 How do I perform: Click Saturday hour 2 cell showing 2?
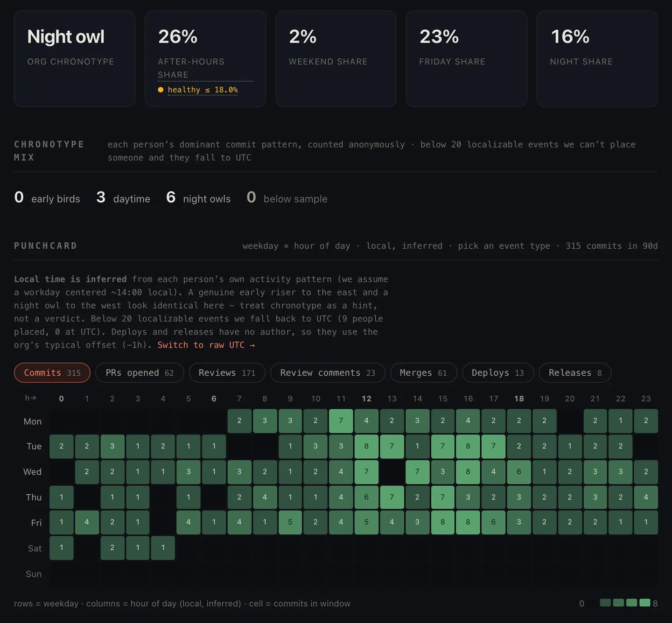[112, 548]
